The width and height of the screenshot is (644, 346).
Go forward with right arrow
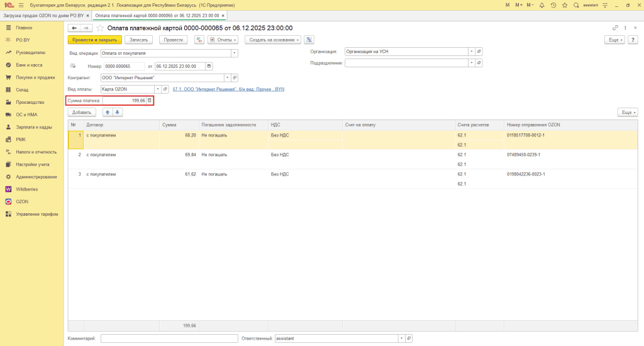pos(86,28)
